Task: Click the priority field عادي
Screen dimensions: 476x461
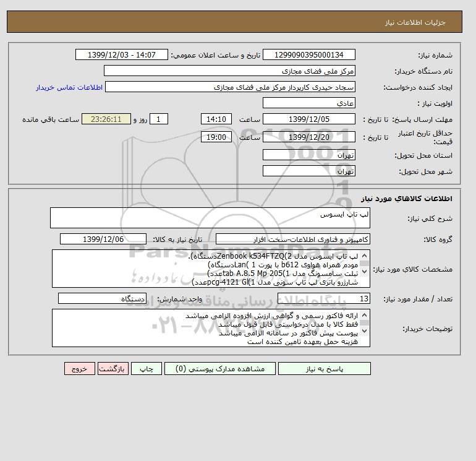Action: [x=308, y=103]
